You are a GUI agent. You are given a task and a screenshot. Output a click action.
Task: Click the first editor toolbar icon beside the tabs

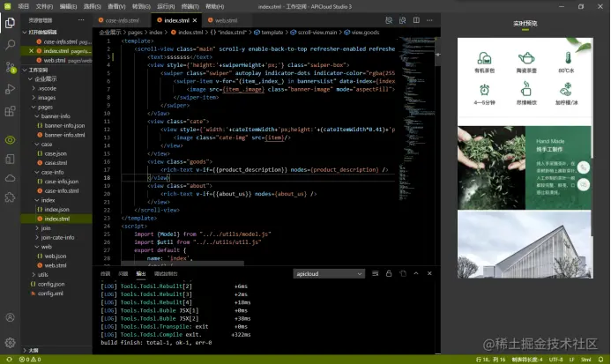tap(389, 20)
